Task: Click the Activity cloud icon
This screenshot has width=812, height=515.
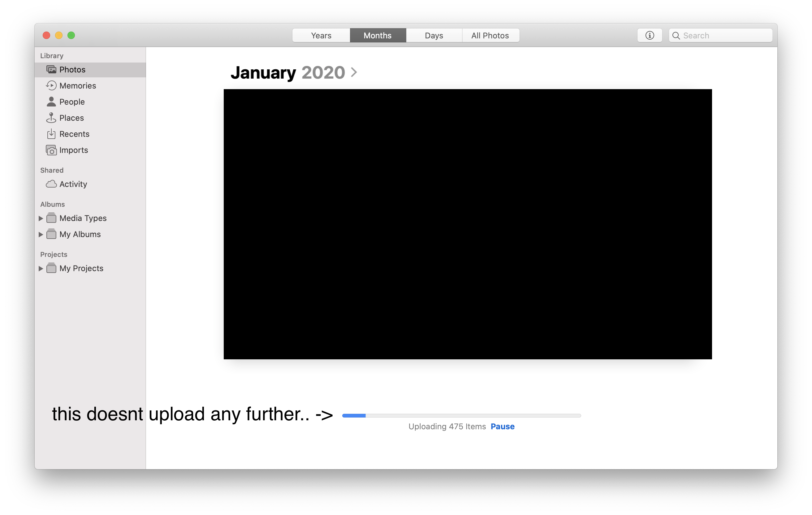Action: (x=51, y=184)
